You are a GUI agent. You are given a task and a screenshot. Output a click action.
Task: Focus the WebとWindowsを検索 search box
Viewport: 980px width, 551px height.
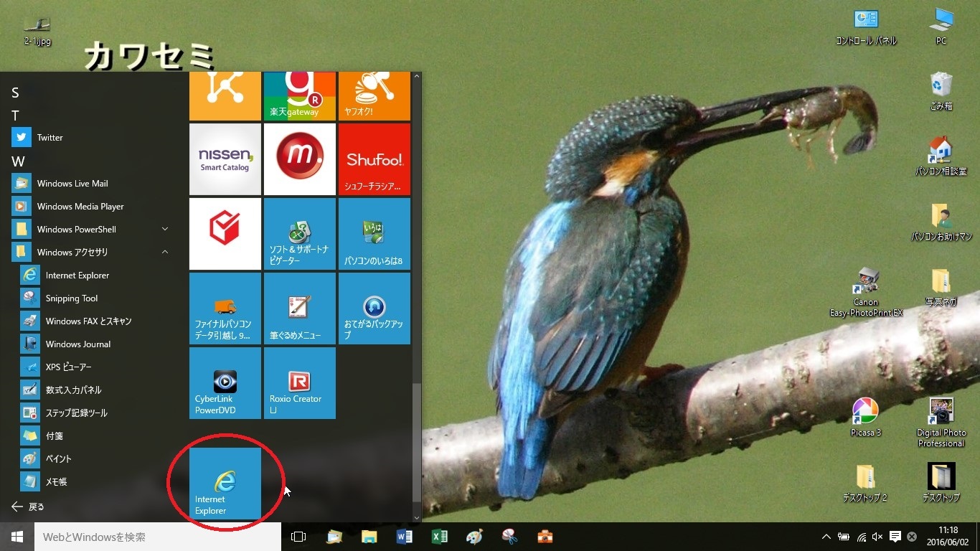(x=158, y=537)
